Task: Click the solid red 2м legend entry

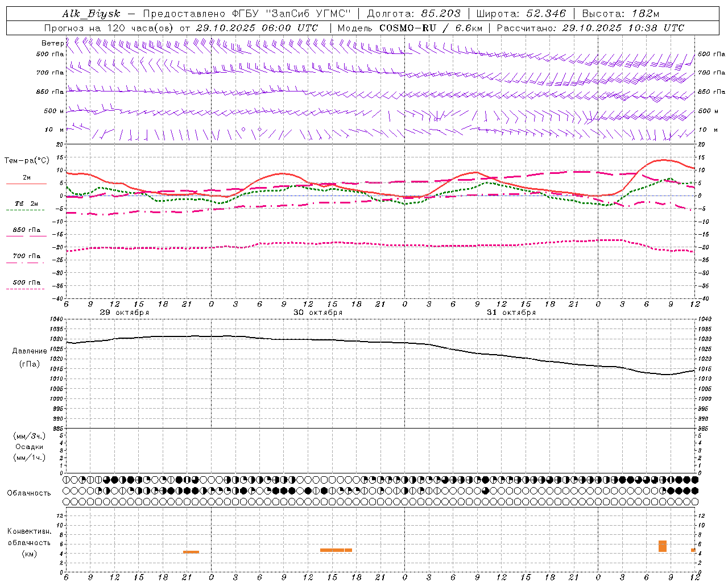Action: [x=26, y=180]
